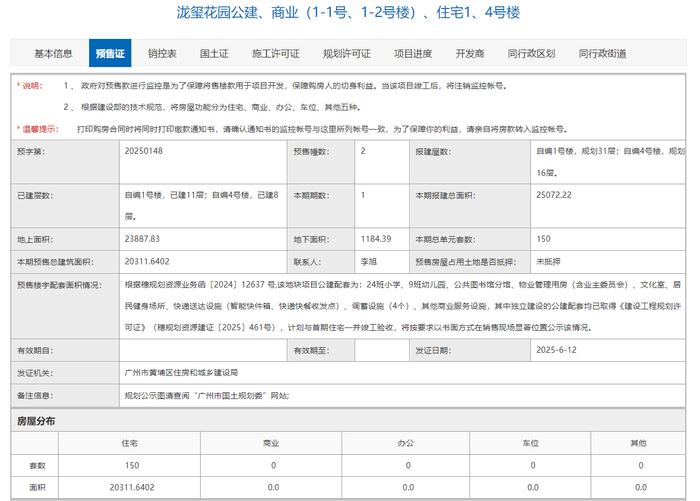Viewport: 700px width, 501px height.
Task: Click the 办公 column header
Action: [405, 443]
